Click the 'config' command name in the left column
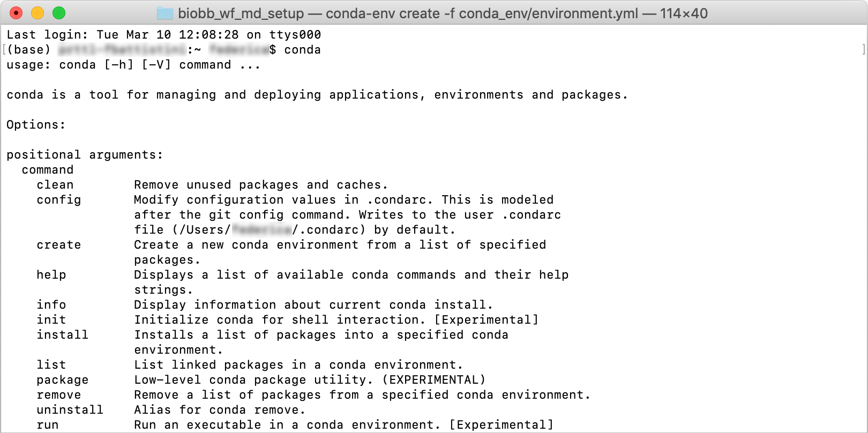The width and height of the screenshot is (868, 433). (x=59, y=200)
